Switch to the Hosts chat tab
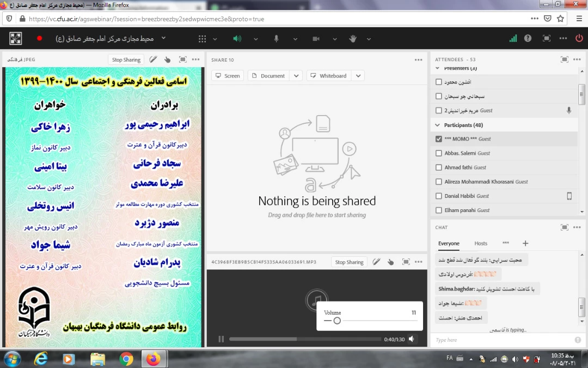 tap(481, 244)
